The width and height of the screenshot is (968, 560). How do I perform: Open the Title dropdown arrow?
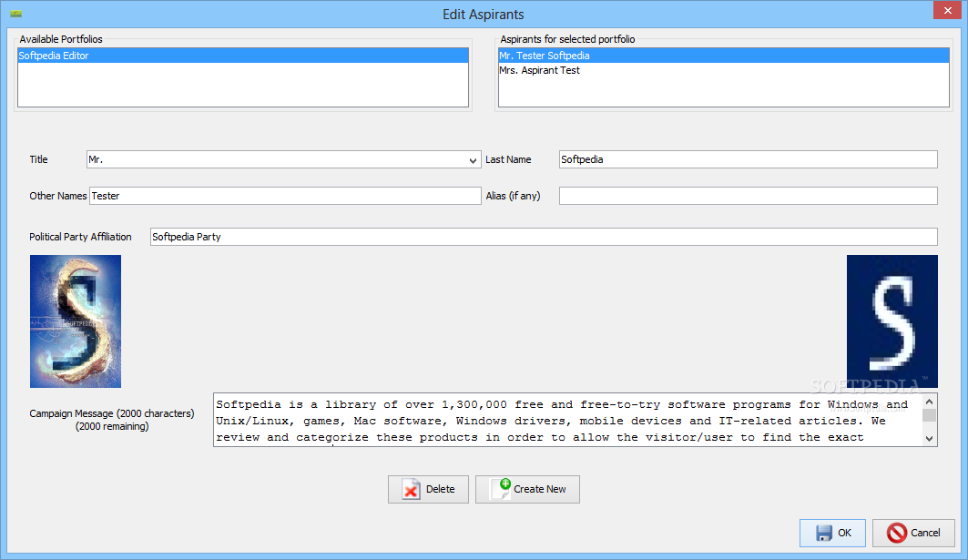click(473, 160)
